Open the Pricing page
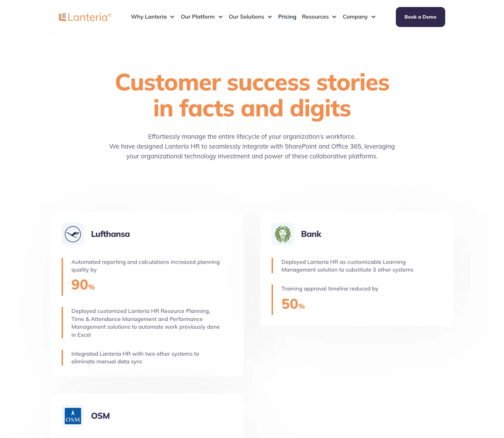Viewport: 504px width, 438px height. click(x=287, y=17)
